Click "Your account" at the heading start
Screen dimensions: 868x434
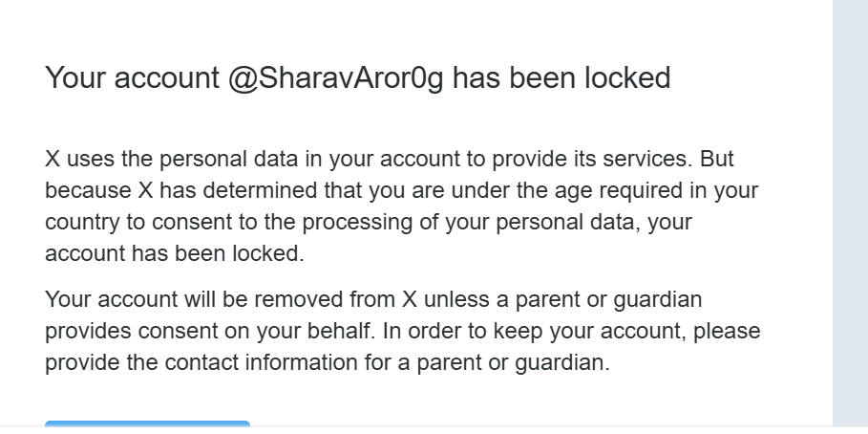(132, 77)
